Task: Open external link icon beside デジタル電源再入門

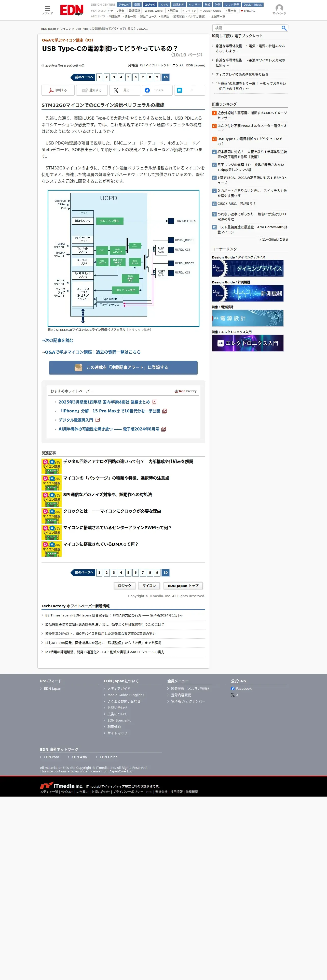Action: [97, 420]
